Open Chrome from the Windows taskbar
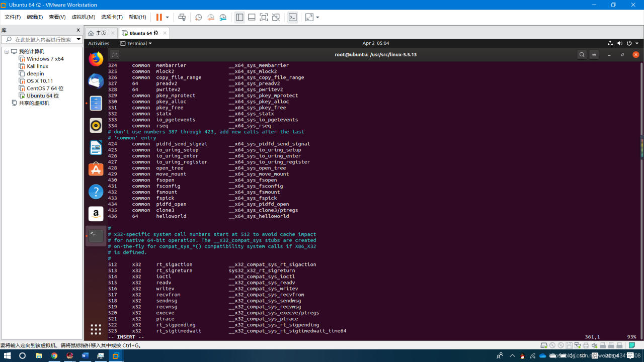 54,355
